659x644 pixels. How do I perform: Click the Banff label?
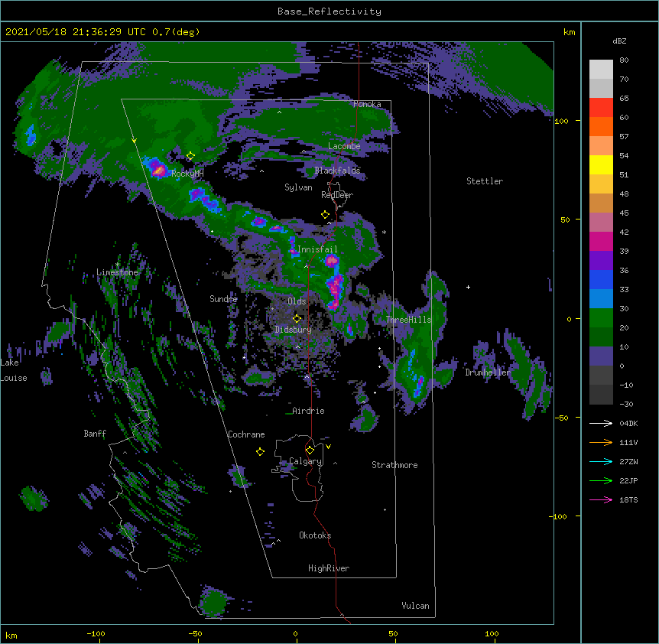coord(95,434)
